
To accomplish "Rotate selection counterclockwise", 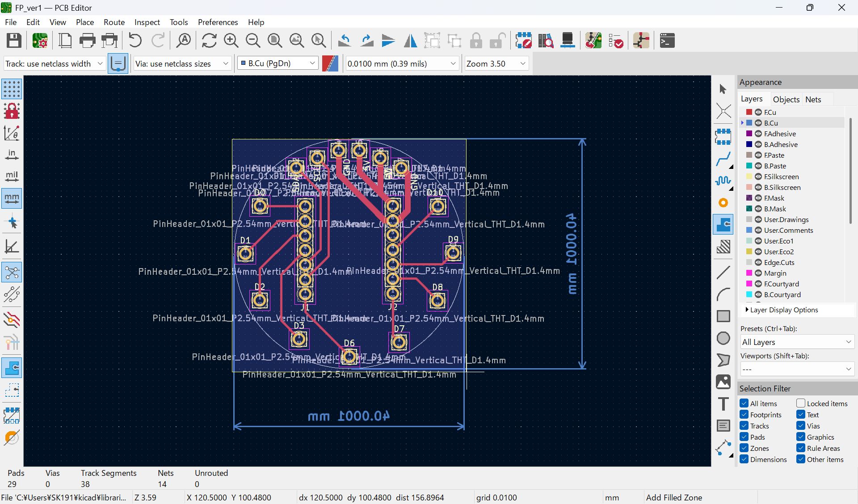I will click(344, 41).
